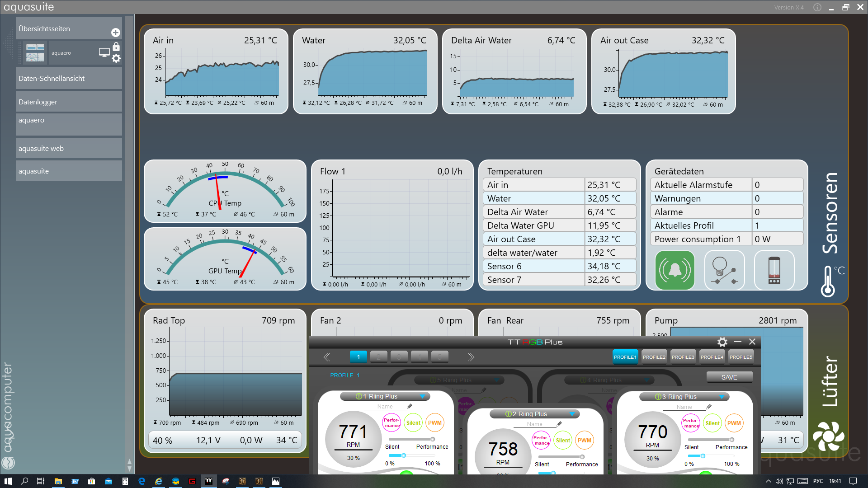Go to next controller with double arrow

(x=471, y=357)
